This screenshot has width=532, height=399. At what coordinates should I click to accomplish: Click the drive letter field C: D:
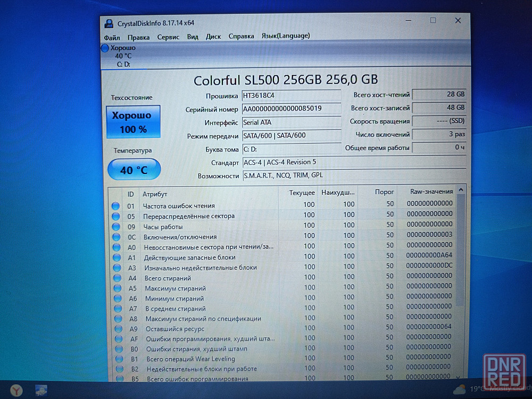point(292,149)
